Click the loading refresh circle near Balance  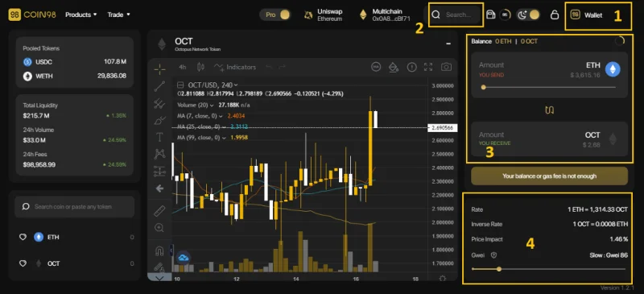(x=620, y=41)
